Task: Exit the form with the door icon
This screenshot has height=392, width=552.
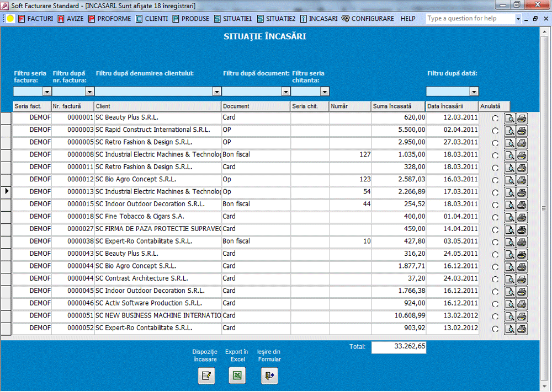Action: click(269, 376)
